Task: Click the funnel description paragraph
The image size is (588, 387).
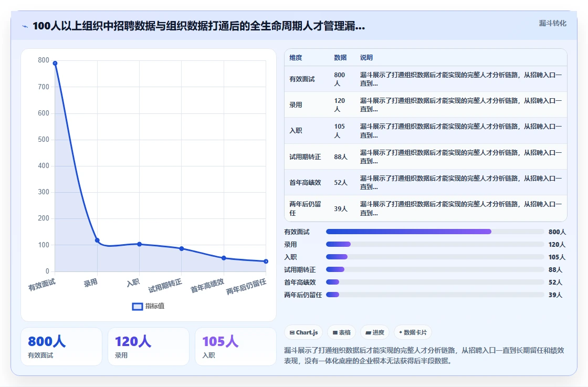Action: coord(424,355)
